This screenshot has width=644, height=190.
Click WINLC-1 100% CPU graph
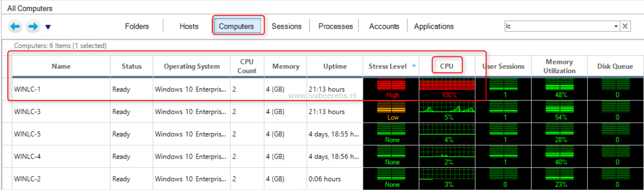pos(447,89)
